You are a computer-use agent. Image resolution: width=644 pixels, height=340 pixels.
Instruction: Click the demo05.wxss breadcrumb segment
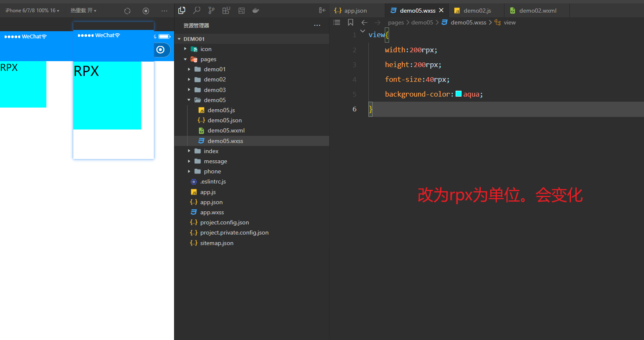[x=468, y=22]
